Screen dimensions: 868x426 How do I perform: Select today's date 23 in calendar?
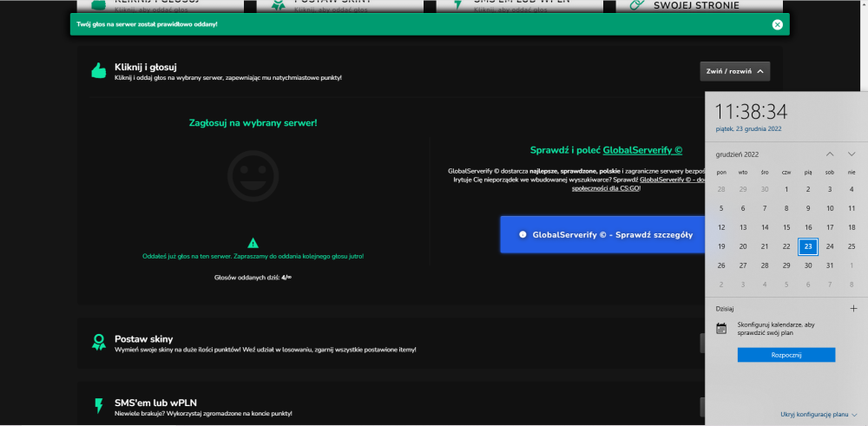click(x=808, y=246)
